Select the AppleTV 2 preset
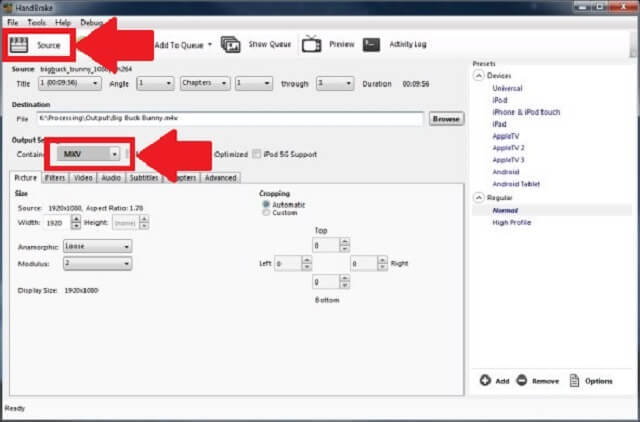Image resolution: width=640 pixels, height=422 pixels. pos(508,148)
